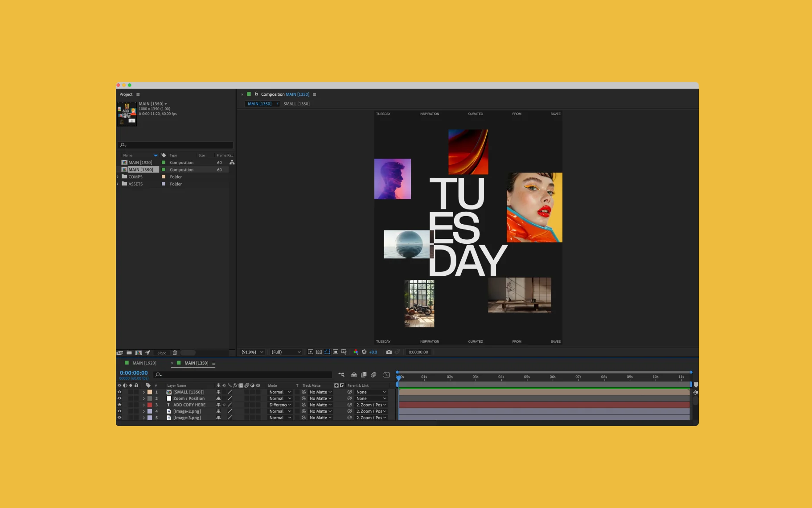The width and height of the screenshot is (812, 508).
Task: Open the magnification 91.9% dropdown
Action: 252,352
